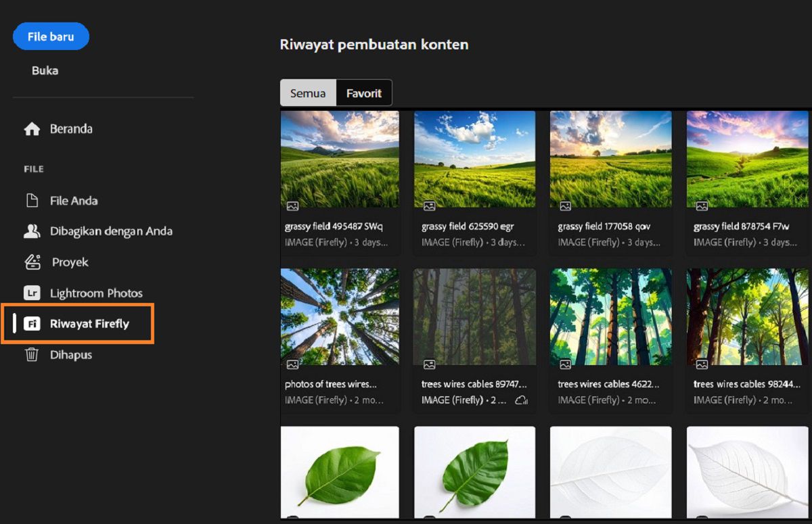The width and height of the screenshot is (812, 524).
Task: Open trees wires cables 89747 foggy forest thumbnail
Action: tap(475, 317)
